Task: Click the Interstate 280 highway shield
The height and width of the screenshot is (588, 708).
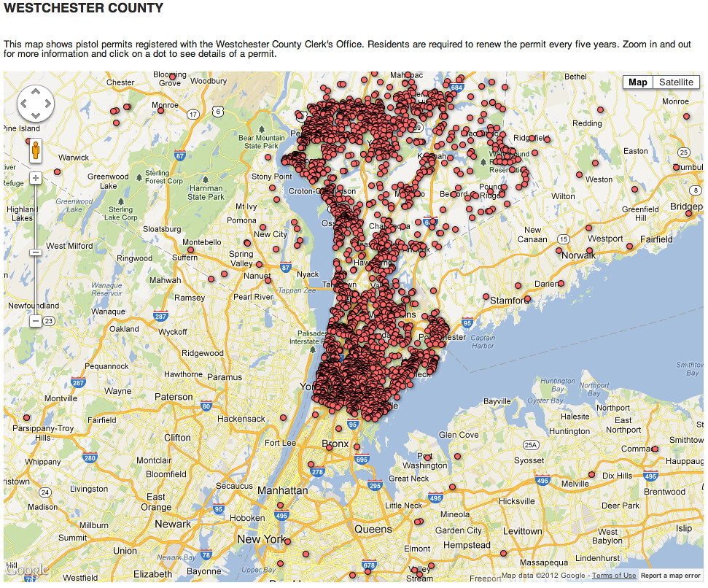Action: pyautogui.click(x=90, y=458)
